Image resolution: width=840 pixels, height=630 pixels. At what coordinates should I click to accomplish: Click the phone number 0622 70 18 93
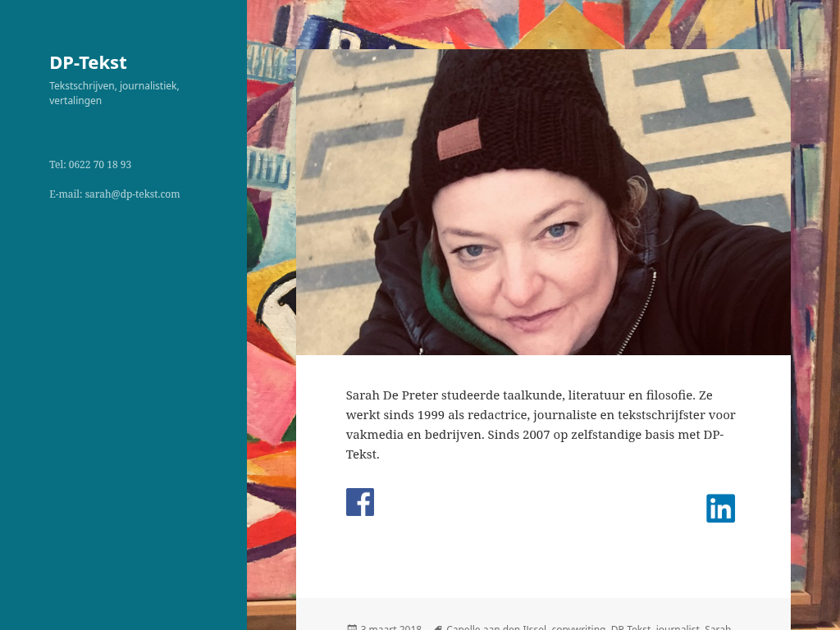coord(99,164)
